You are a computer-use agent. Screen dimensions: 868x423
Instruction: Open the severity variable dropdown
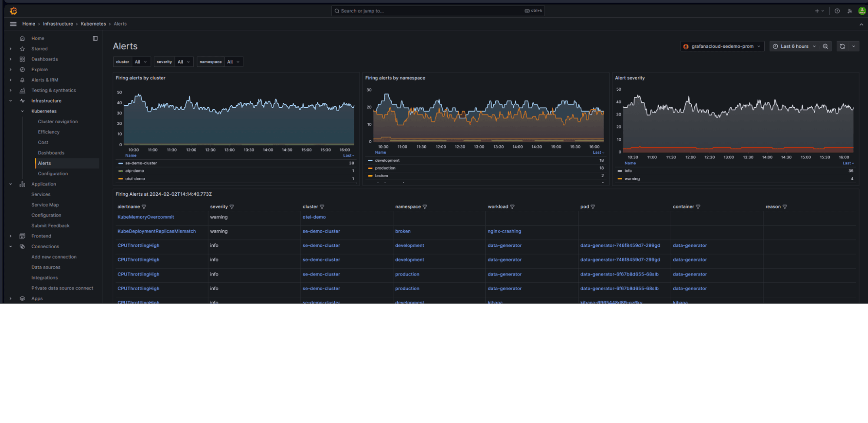[x=184, y=62]
